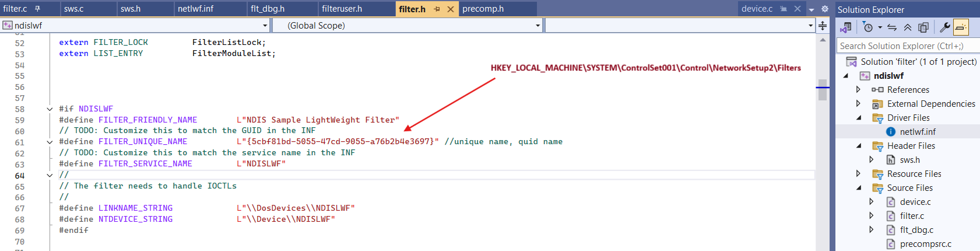Collapse the Driver Files folder

click(x=858, y=117)
